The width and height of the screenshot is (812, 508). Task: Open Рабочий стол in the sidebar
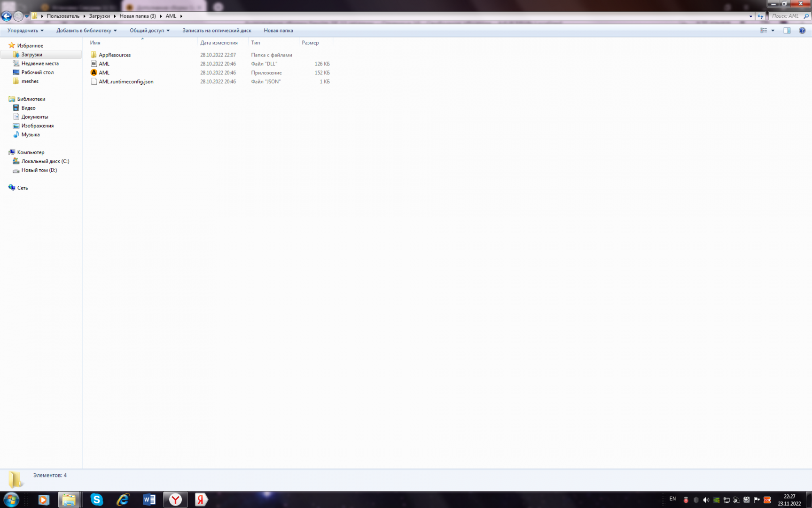click(37, 72)
